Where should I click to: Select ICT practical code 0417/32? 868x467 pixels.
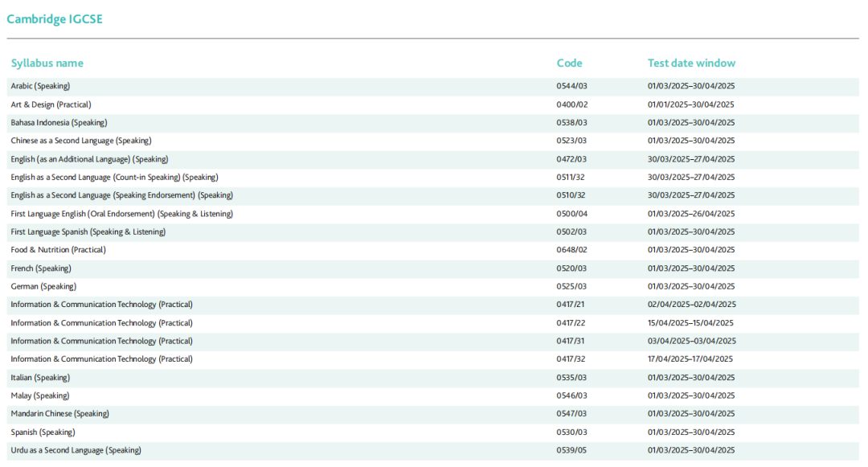coord(571,359)
